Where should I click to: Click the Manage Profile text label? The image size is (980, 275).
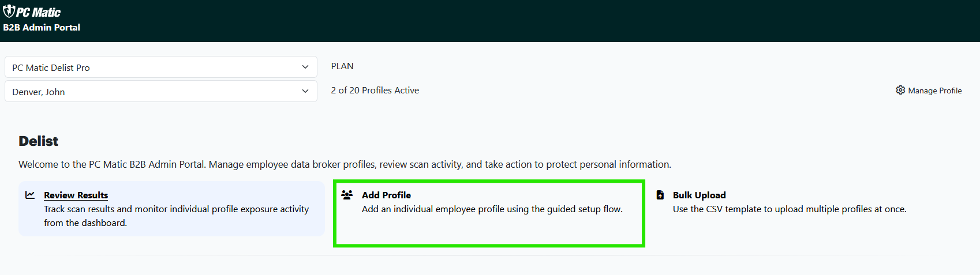pyautogui.click(x=934, y=91)
